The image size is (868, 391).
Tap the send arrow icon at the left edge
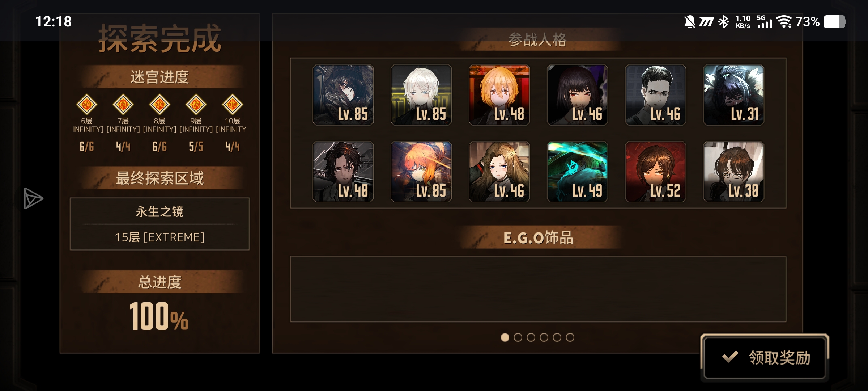click(x=33, y=198)
